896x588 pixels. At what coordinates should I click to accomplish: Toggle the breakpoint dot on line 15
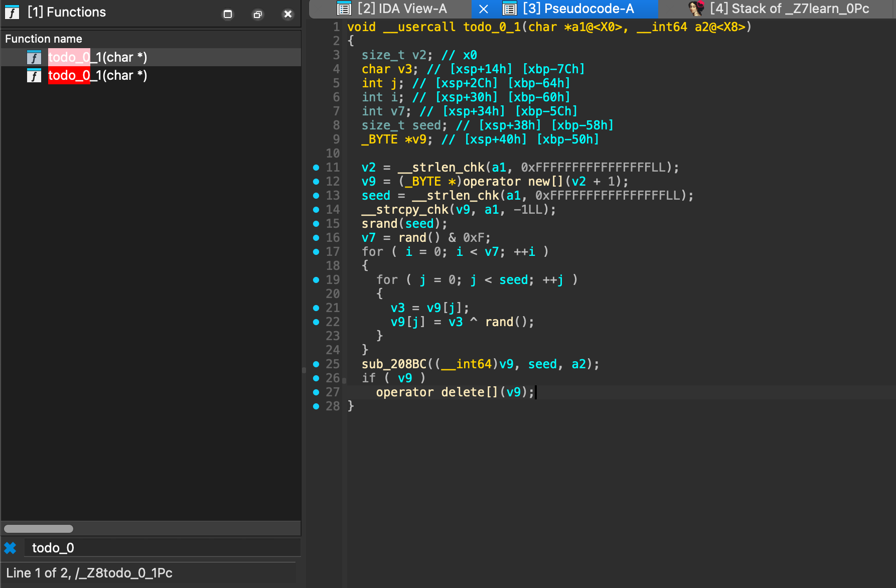click(x=316, y=224)
